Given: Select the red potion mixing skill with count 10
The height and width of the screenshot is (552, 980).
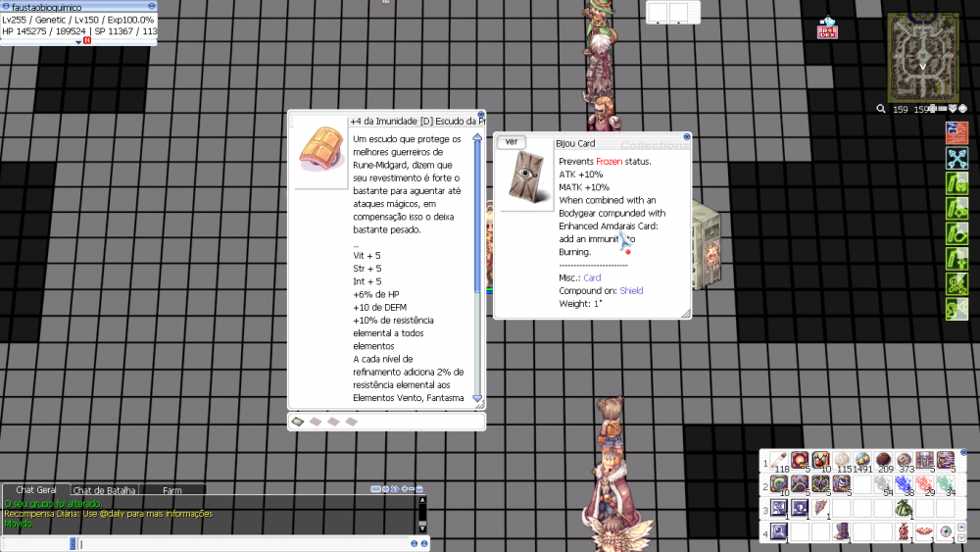Looking at the screenshot, I should 820,462.
